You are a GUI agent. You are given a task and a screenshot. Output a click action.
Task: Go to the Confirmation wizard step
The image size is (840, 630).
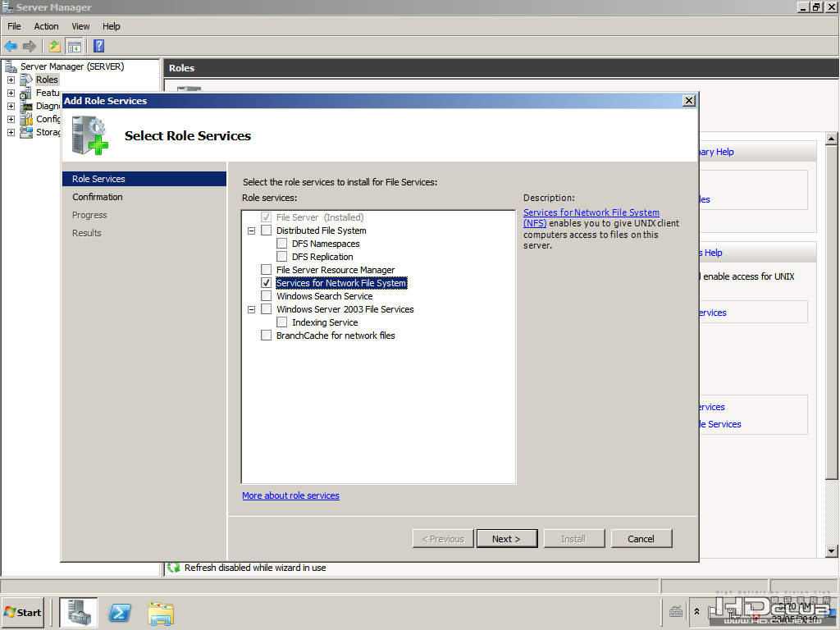pyautogui.click(x=98, y=197)
